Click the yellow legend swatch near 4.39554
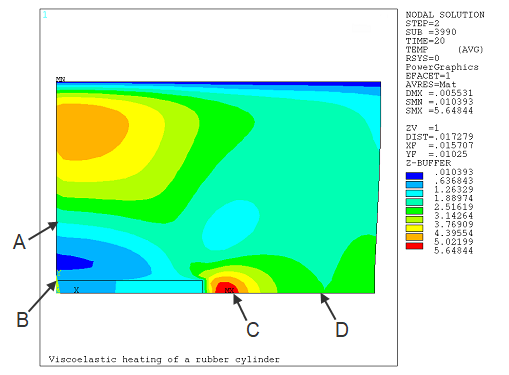 (414, 228)
